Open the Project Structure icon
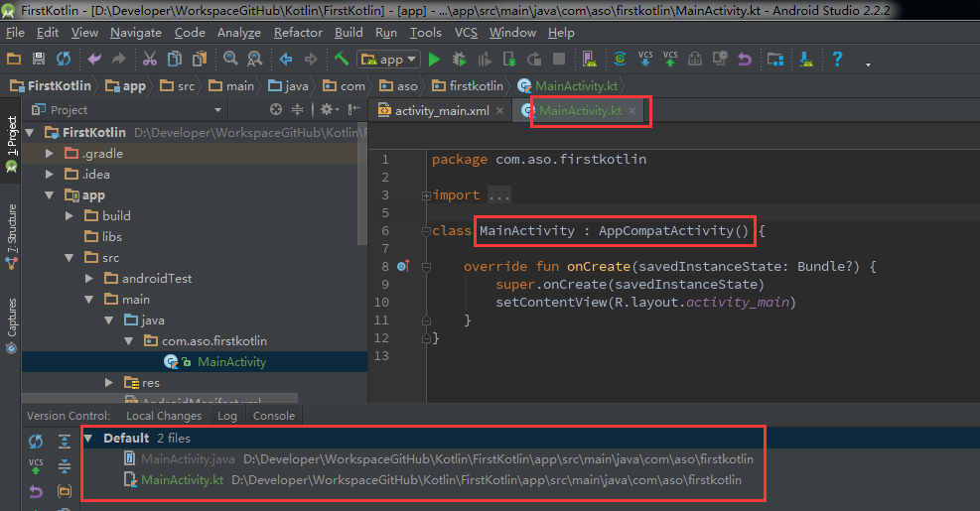The height and width of the screenshot is (511, 980). pos(775,60)
